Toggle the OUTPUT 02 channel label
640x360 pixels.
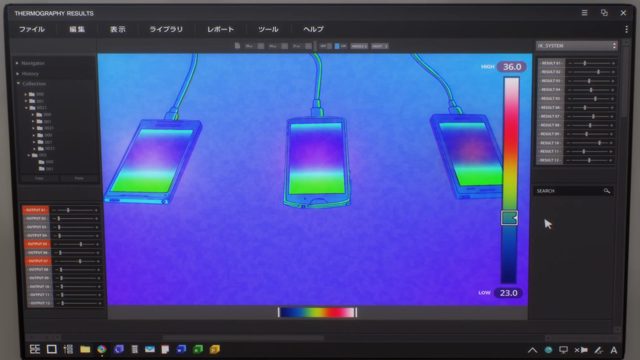(36, 218)
